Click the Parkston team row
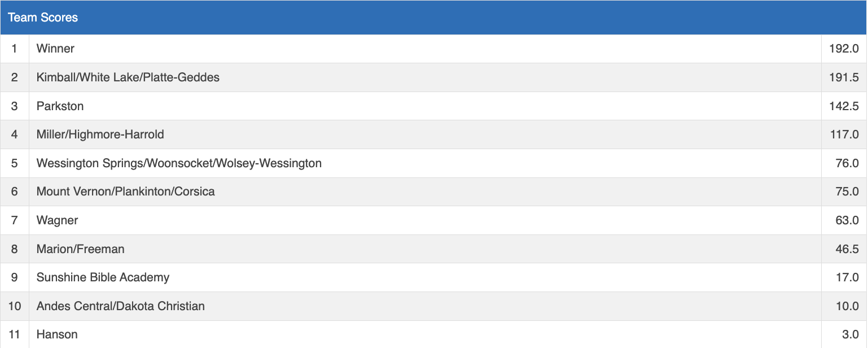 coord(60,106)
